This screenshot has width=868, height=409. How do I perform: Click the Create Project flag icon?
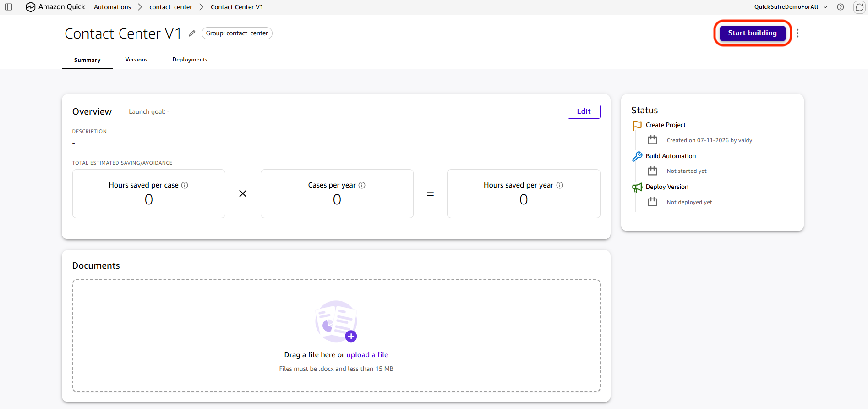[637, 125]
